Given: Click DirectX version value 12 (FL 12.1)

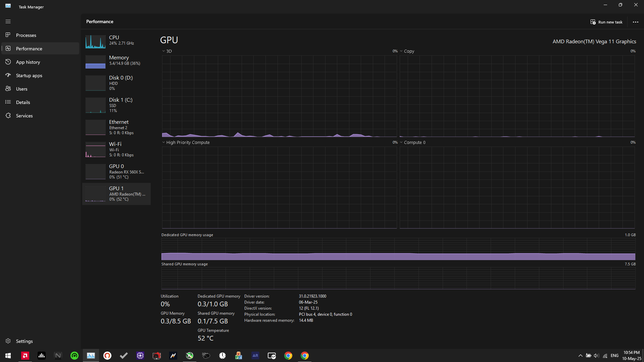Looking at the screenshot, I should tap(309, 308).
